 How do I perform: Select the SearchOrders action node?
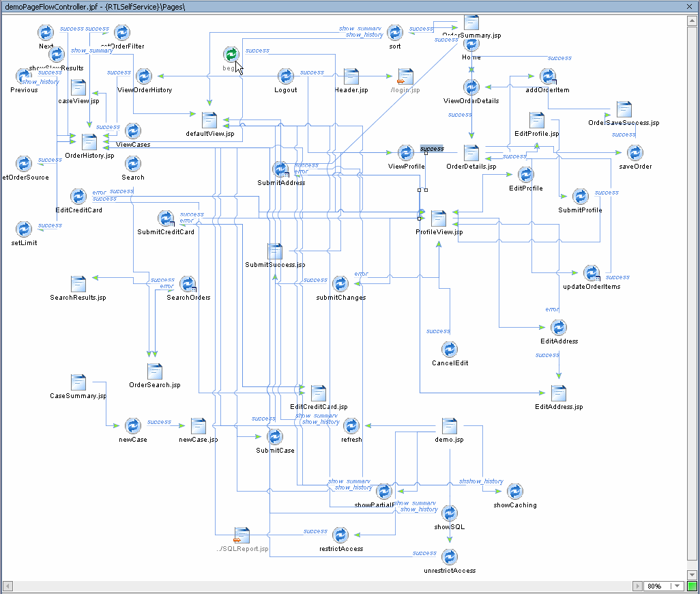pos(188,284)
